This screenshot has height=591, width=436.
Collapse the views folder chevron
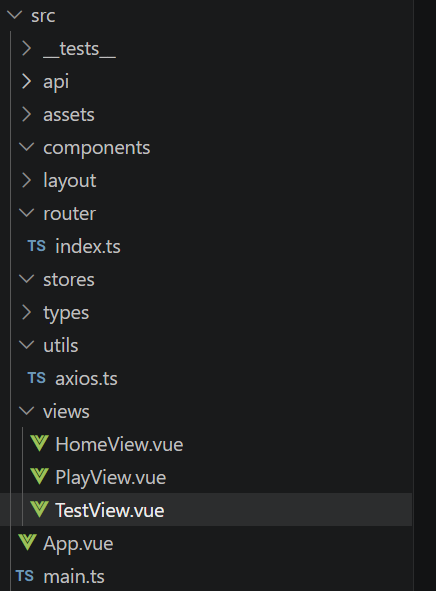click(27, 411)
